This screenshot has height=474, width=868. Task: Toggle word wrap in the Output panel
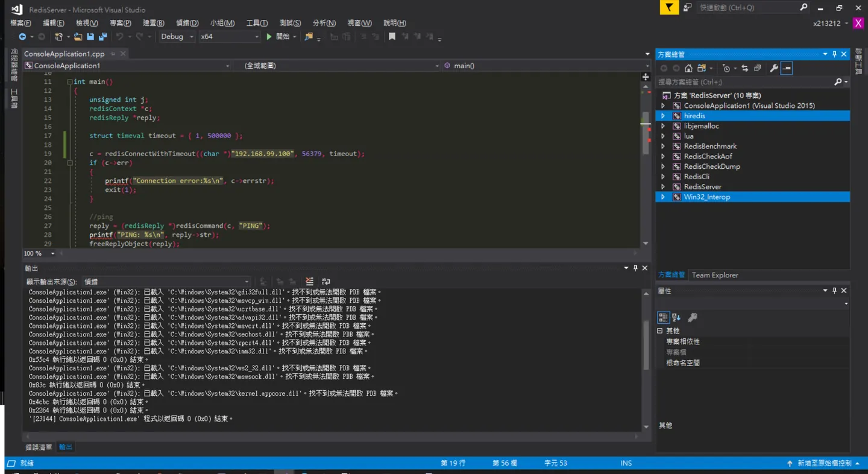click(x=326, y=282)
